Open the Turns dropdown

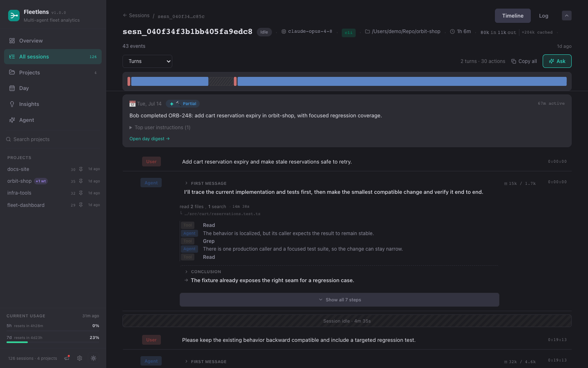147,61
